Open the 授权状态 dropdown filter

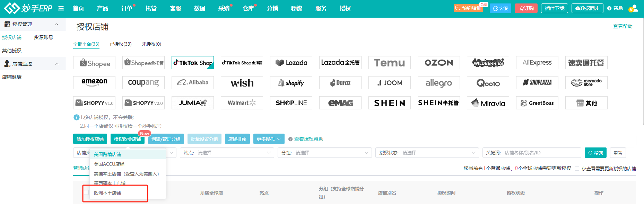[427, 153]
